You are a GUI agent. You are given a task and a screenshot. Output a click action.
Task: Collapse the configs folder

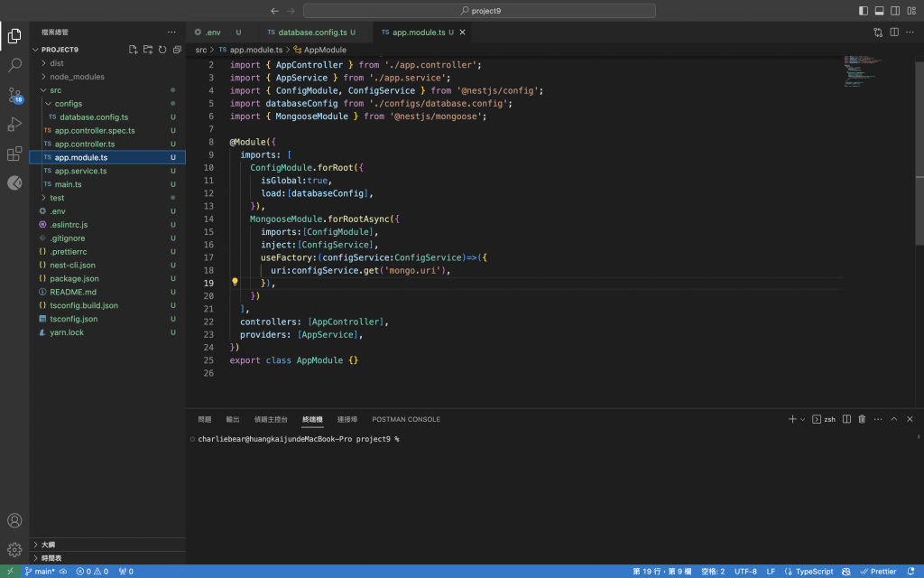68,104
